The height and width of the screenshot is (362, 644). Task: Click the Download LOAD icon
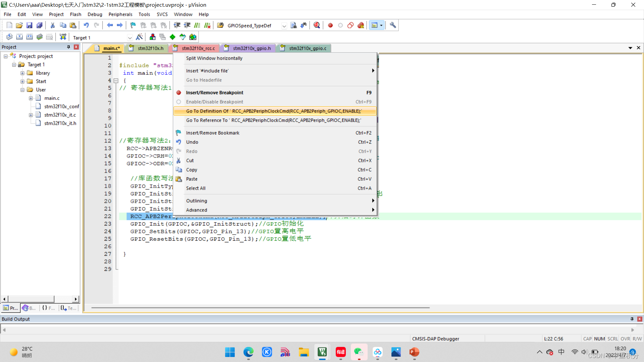[63, 37]
